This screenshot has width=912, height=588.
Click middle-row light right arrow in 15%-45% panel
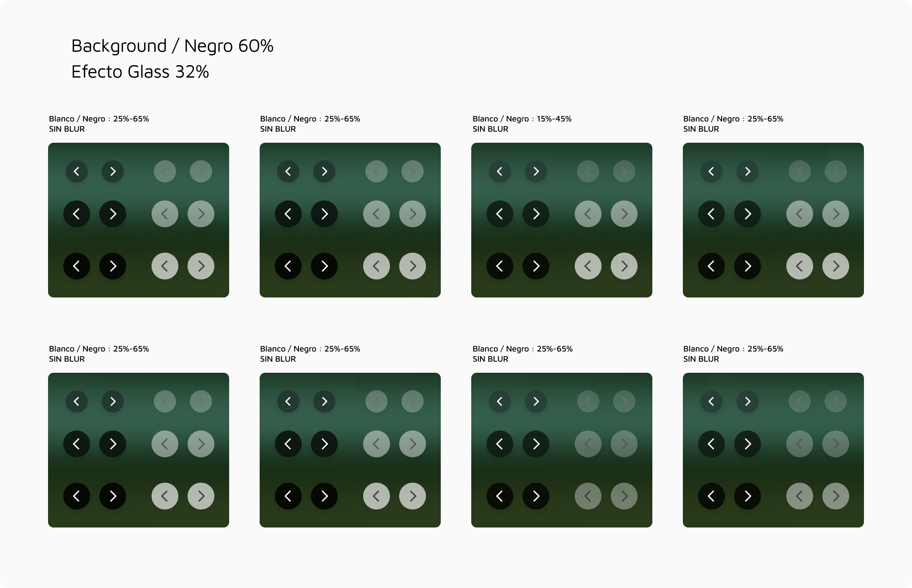624,214
